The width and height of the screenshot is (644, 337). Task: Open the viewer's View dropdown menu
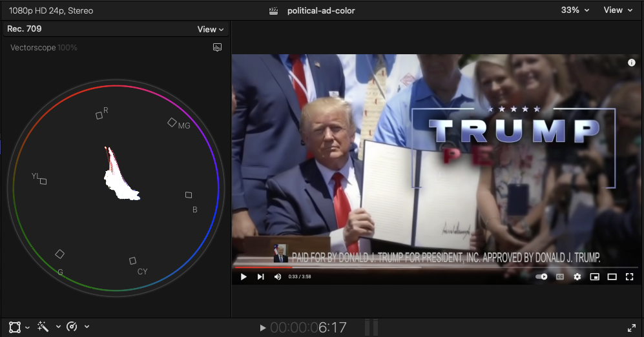[617, 10]
